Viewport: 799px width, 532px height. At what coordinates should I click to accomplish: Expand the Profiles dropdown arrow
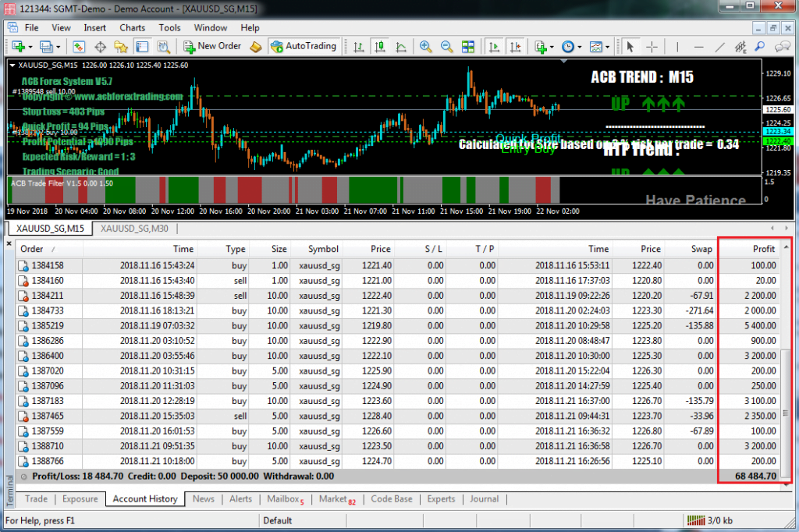click(58, 48)
